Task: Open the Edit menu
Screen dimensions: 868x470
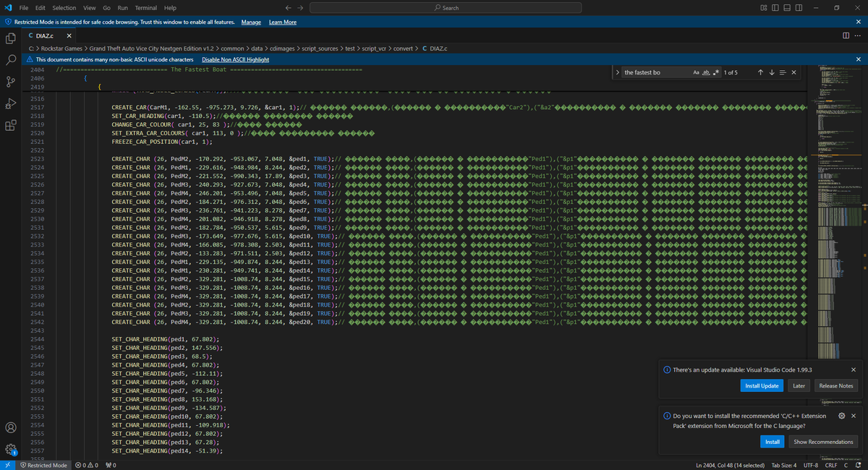Action: (41, 7)
